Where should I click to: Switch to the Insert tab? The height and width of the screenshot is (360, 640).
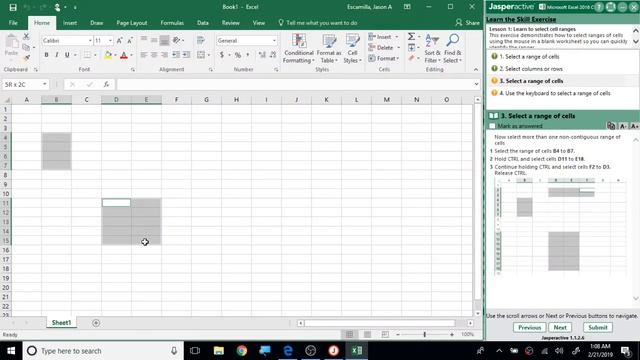tap(70, 23)
